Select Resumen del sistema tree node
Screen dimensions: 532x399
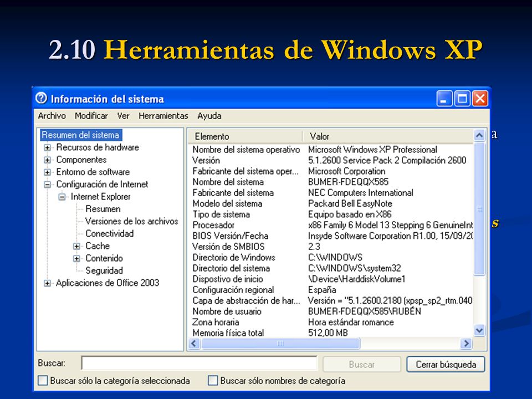(80, 135)
